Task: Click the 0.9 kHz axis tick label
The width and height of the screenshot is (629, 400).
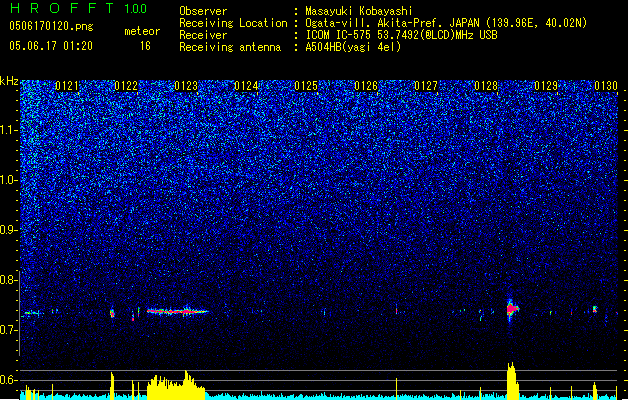Action: coord(9,230)
